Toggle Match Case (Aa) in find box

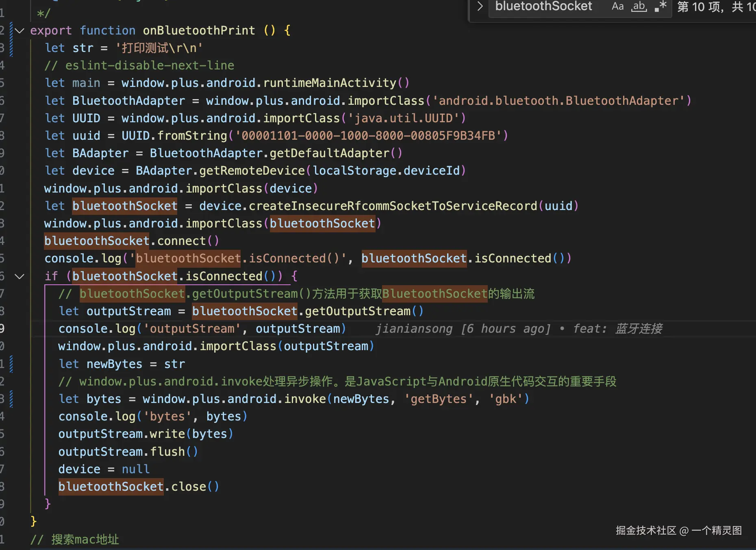617,6
